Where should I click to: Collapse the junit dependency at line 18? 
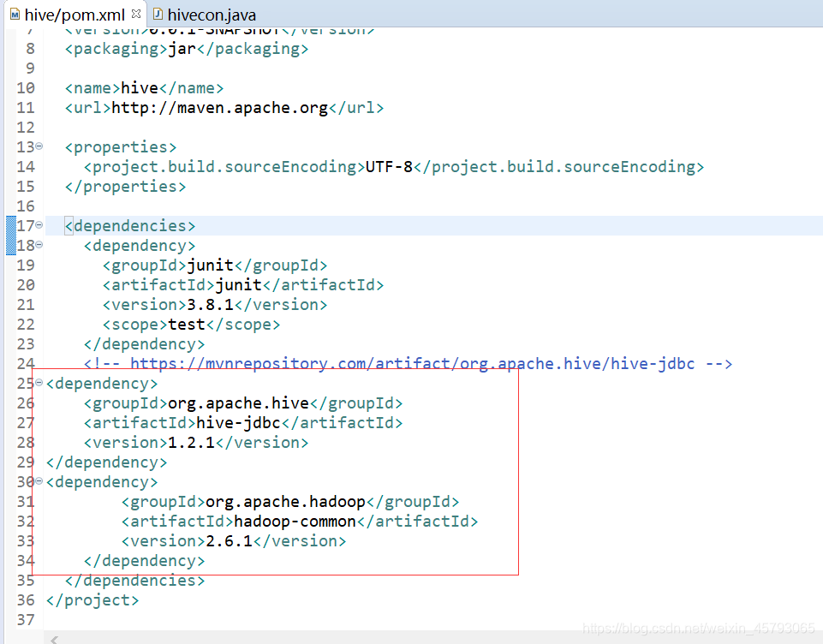pyautogui.click(x=39, y=245)
